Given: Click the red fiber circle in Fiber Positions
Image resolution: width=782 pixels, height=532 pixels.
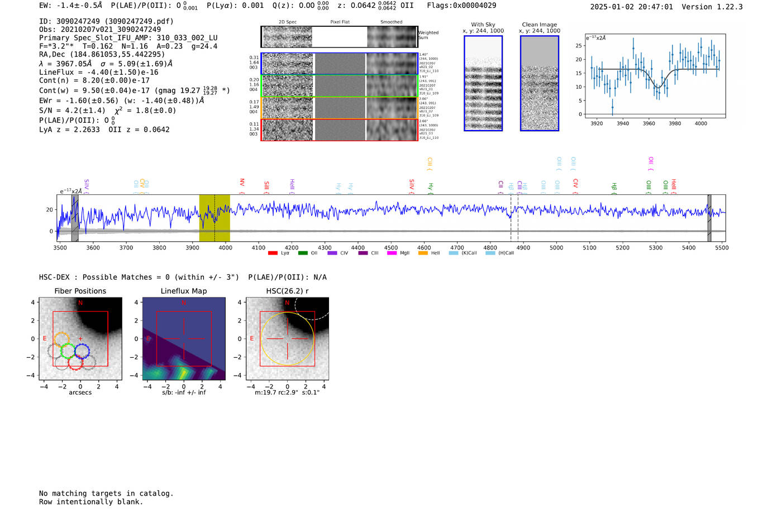Looking at the screenshot, I should coord(75,362).
